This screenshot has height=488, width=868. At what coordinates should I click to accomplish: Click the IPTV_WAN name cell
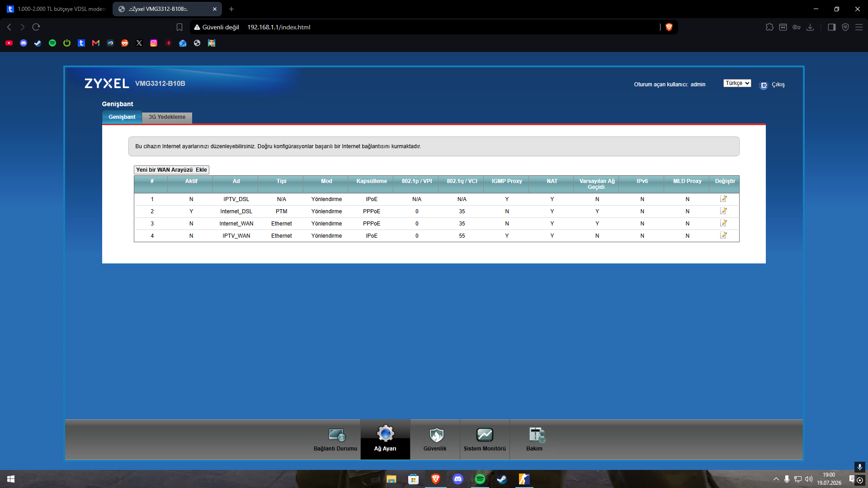tap(236, 236)
